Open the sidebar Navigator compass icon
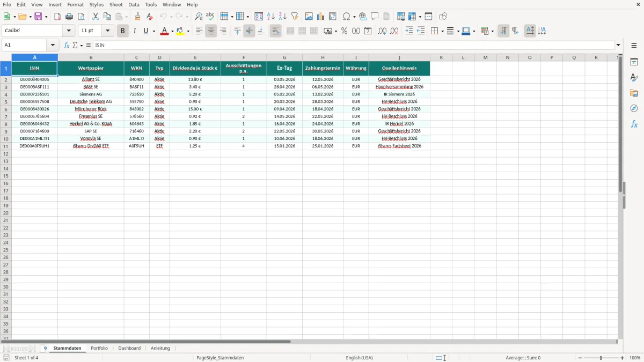The width and height of the screenshot is (644, 362). click(x=634, y=108)
